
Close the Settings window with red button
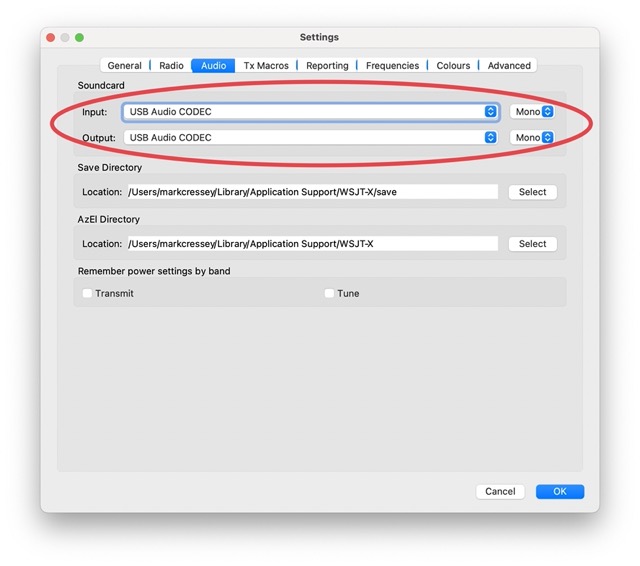tap(51, 38)
